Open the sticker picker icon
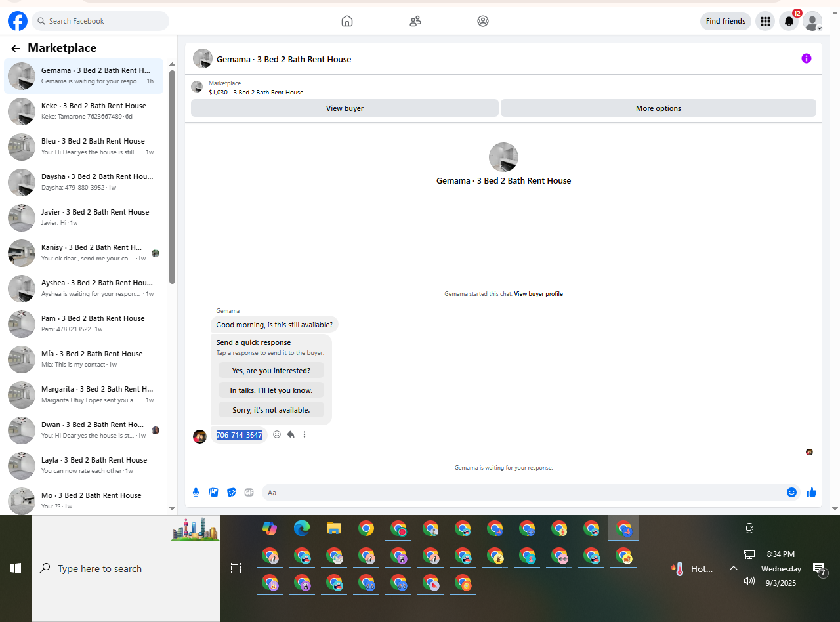Viewport: 840px width, 622px height. [x=231, y=492]
